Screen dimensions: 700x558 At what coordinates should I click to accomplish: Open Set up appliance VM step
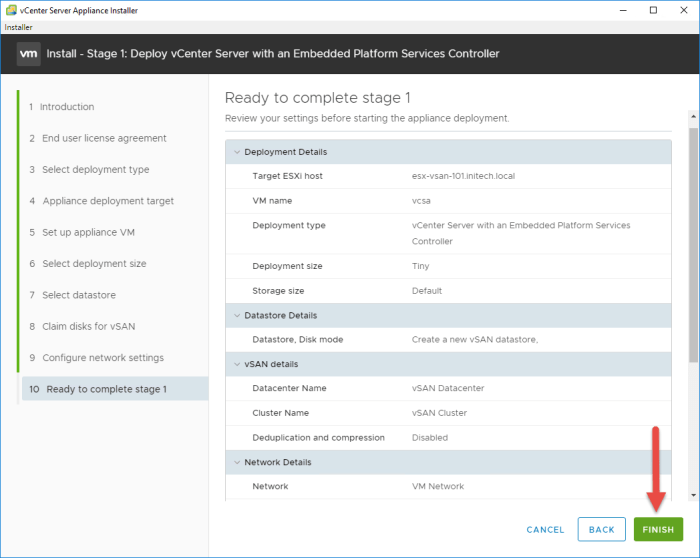tap(88, 232)
